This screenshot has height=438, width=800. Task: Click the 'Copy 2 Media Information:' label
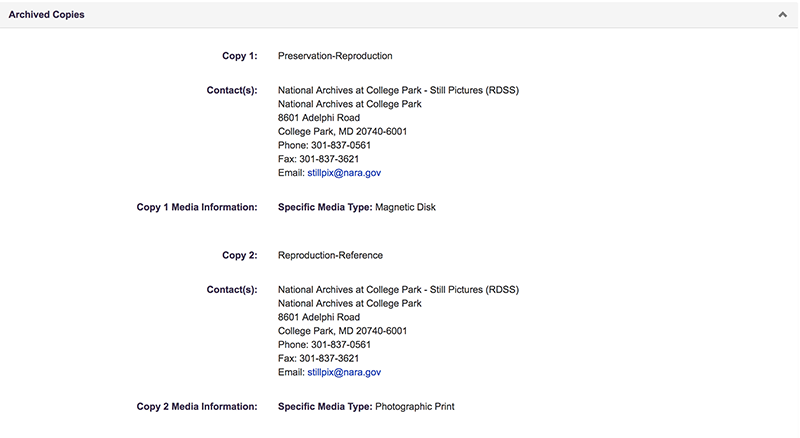197,406
